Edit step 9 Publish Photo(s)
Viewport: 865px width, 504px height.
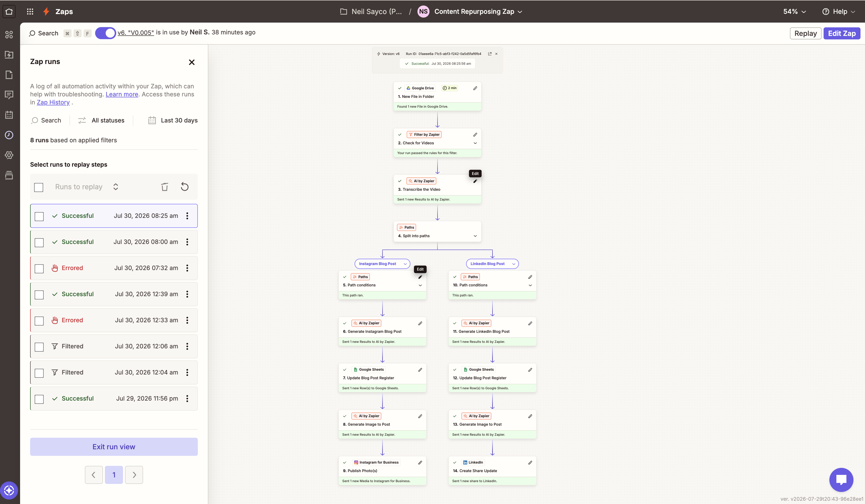coord(420,462)
